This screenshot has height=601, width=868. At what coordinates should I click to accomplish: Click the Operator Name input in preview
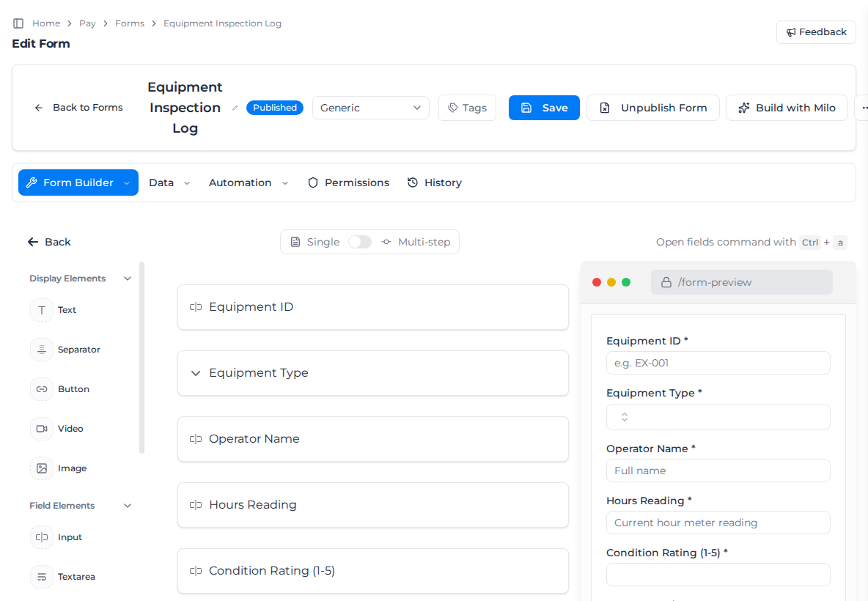tap(718, 471)
